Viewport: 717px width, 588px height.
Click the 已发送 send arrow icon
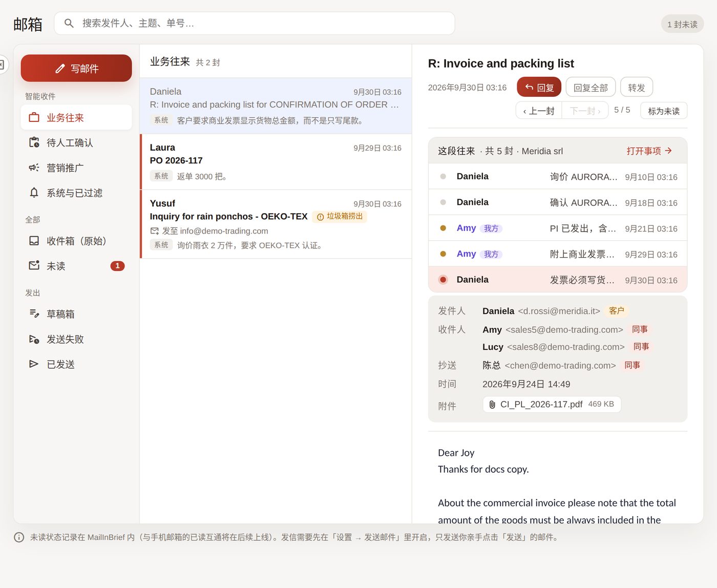[34, 364]
